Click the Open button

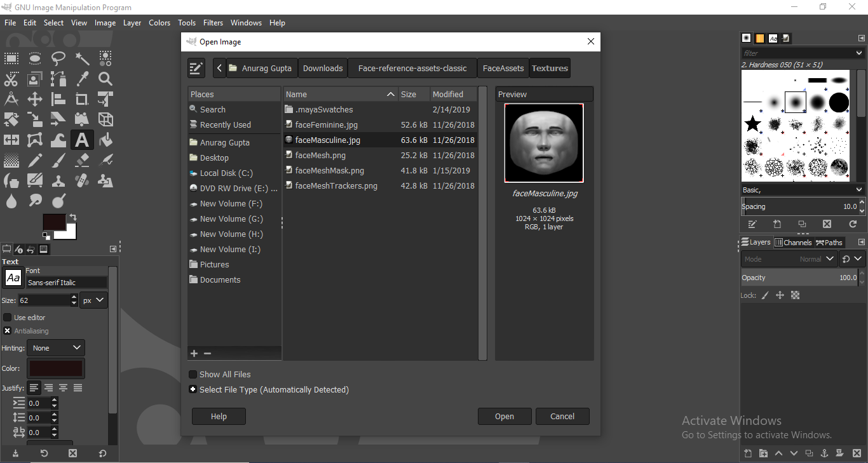coord(505,417)
